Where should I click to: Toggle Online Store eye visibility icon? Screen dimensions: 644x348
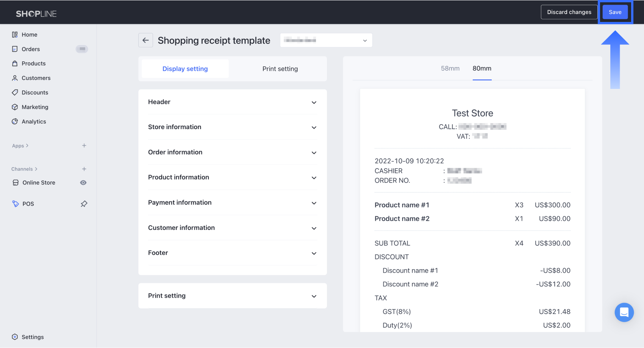pyautogui.click(x=83, y=183)
